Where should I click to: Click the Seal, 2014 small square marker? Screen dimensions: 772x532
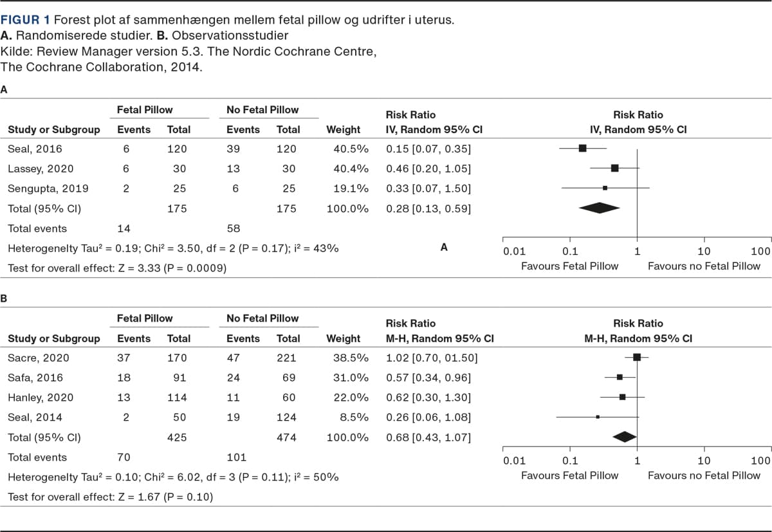(x=598, y=417)
